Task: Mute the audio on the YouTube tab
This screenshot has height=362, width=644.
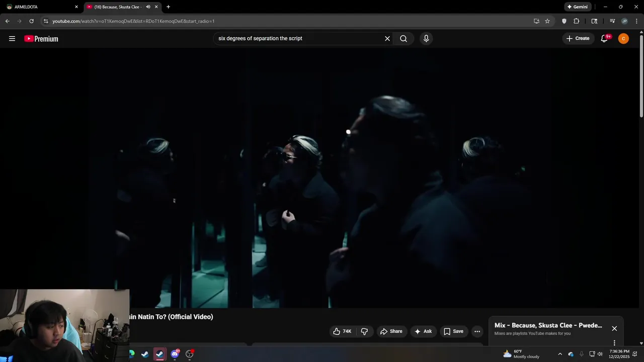Action: click(148, 7)
